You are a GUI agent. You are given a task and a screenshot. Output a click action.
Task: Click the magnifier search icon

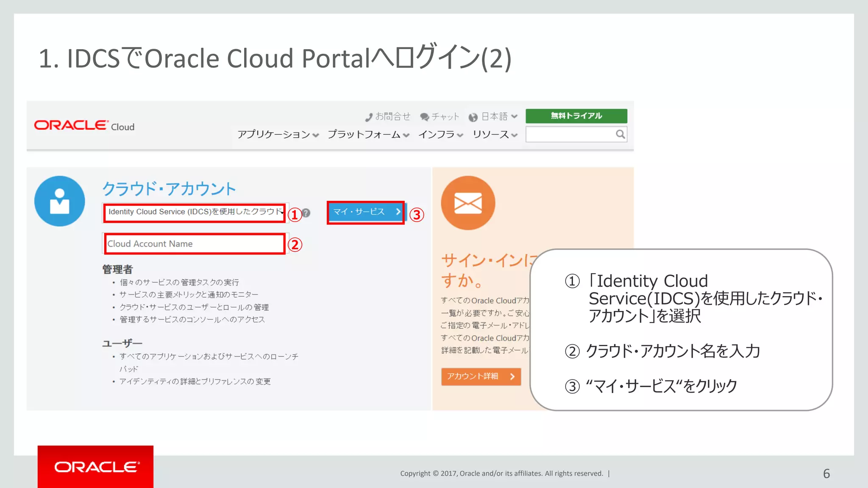click(x=620, y=134)
